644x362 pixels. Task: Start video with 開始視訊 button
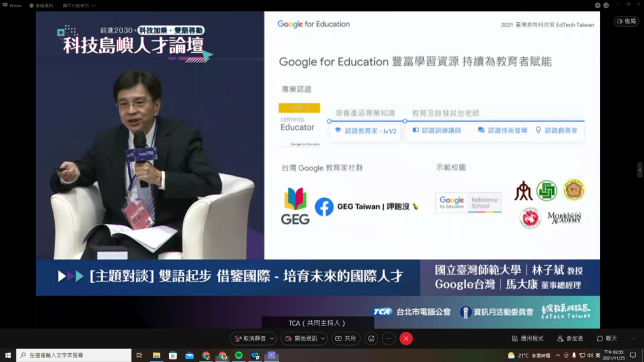tap(301, 339)
